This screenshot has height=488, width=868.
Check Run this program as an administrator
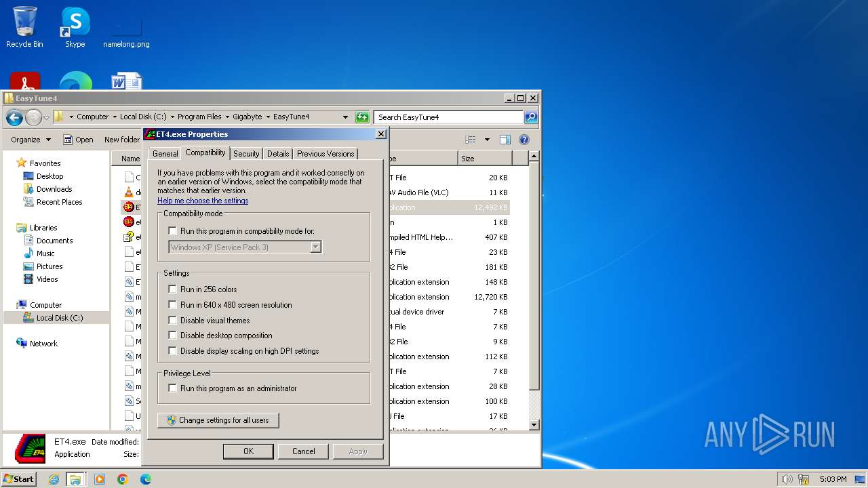pos(172,388)
